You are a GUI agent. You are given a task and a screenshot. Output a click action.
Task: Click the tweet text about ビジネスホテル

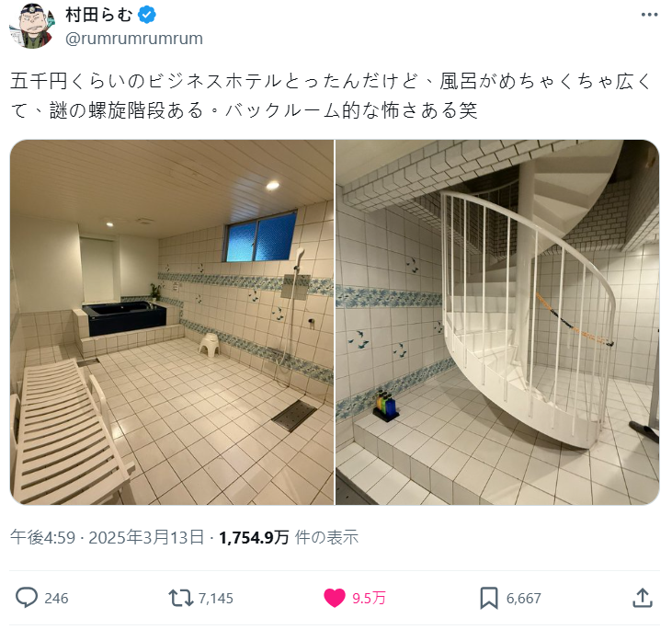pos(330,96)
